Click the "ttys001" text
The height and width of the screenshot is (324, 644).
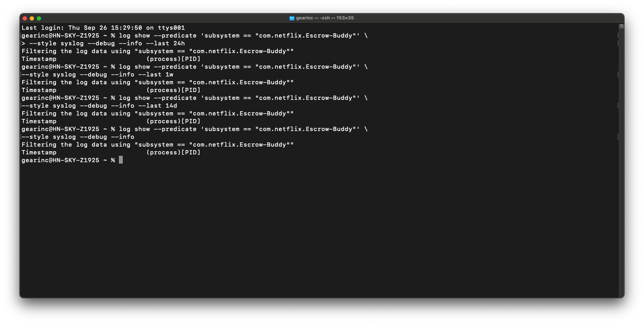click(171, 28)
